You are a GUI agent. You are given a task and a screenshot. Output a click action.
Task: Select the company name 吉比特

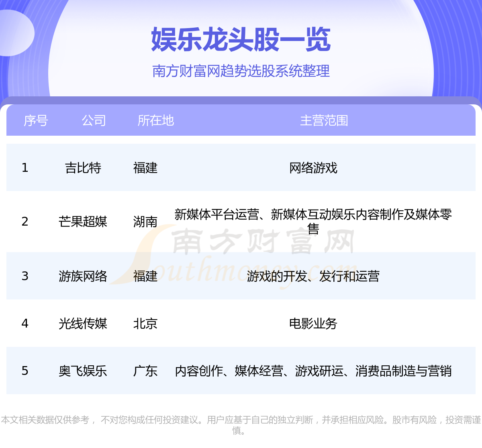point(83,168)
